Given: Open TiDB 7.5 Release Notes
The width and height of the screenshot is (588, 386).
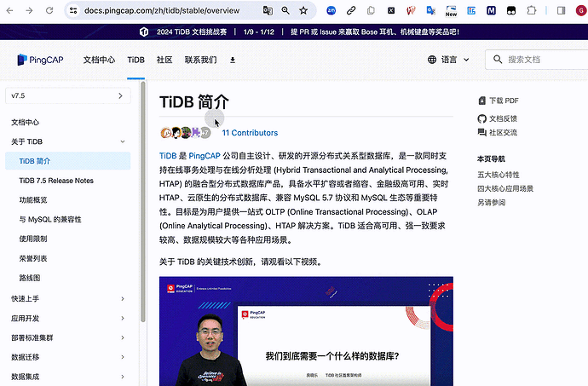Looking at the screenshot, I should (56, 181).
